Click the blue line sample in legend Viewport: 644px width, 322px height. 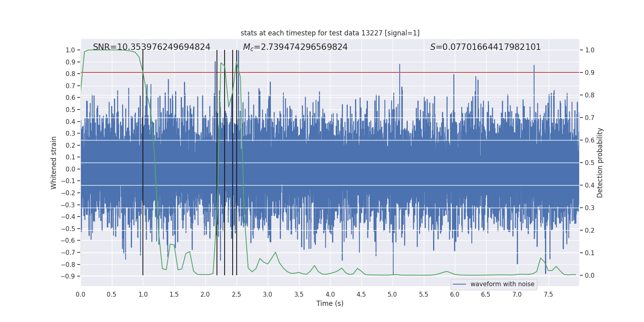point(459,284)
